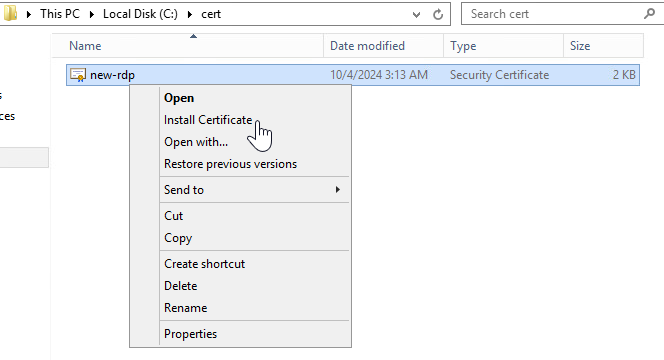
Task: Choose Delete from the context menu
Action: (180, 286)
